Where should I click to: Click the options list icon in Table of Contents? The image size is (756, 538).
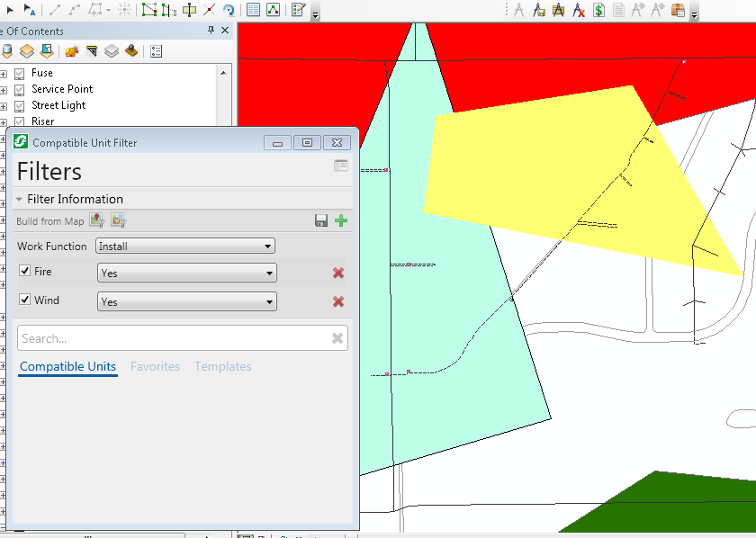click(x=156, y=51)
